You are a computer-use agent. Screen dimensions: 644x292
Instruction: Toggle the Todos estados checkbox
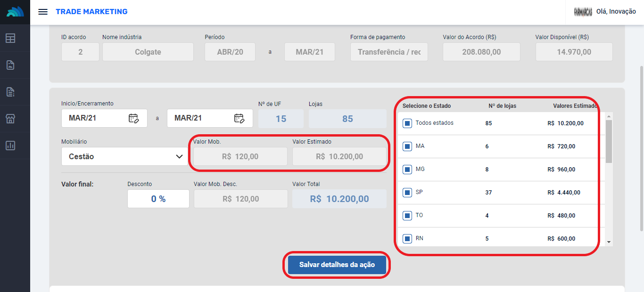[407, 123]
